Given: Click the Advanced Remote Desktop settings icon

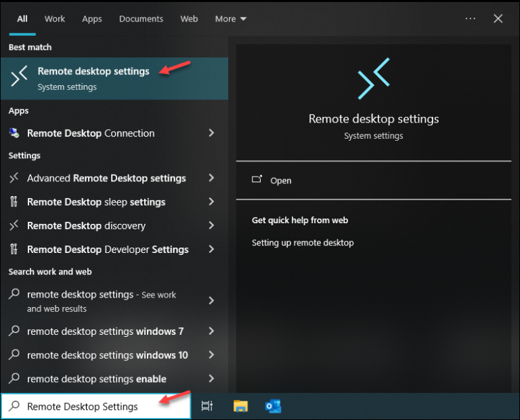Looking at the screenshot, I should pyautogui.click(x=14, y=178).
